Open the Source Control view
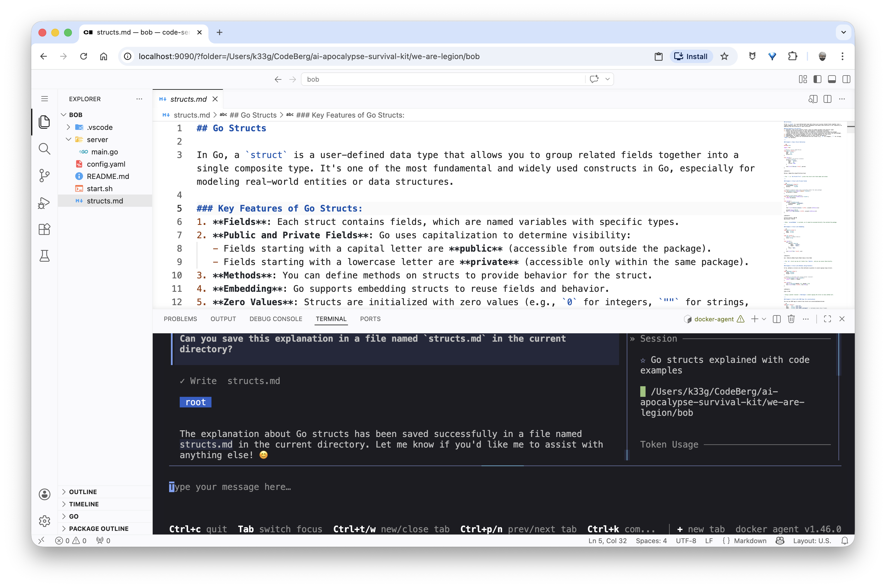Viewport: 886px width, 588px height. click(44, 176)
